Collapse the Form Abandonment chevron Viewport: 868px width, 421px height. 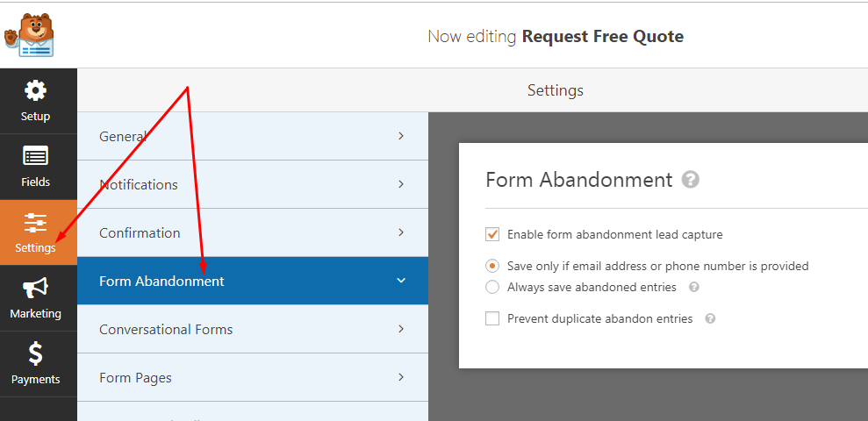point(401,281)
